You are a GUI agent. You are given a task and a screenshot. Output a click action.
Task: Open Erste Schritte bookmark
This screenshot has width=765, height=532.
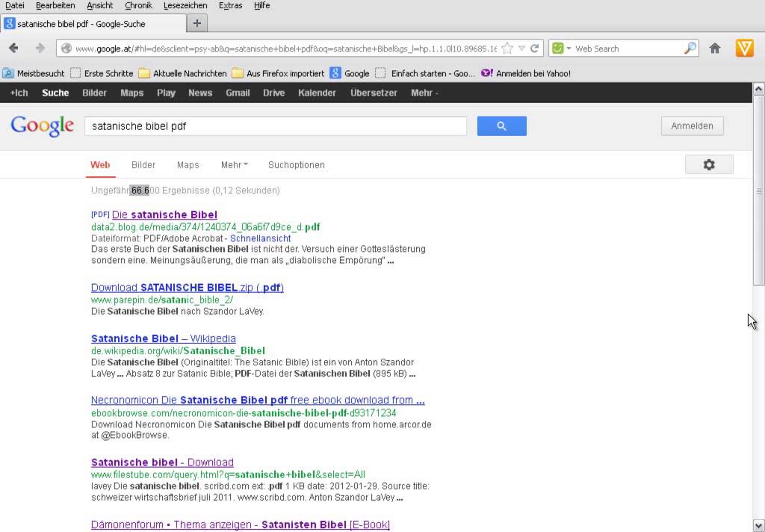coord(102,73)
